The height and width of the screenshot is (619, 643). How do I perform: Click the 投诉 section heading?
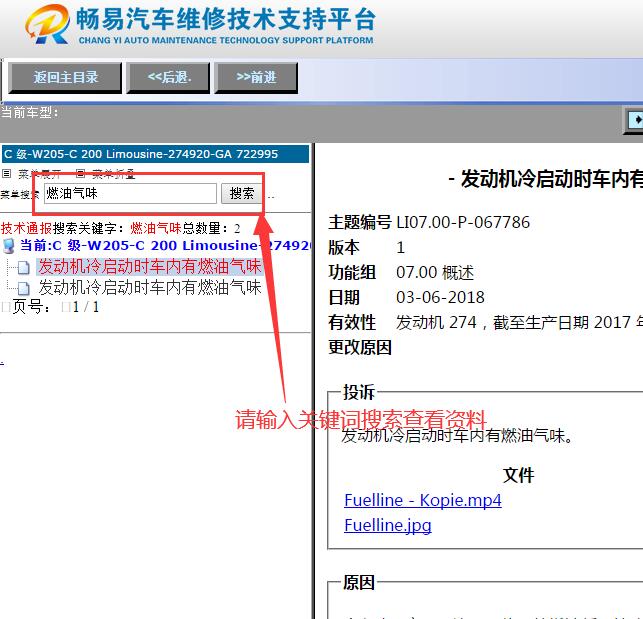(x=359, y=392)
